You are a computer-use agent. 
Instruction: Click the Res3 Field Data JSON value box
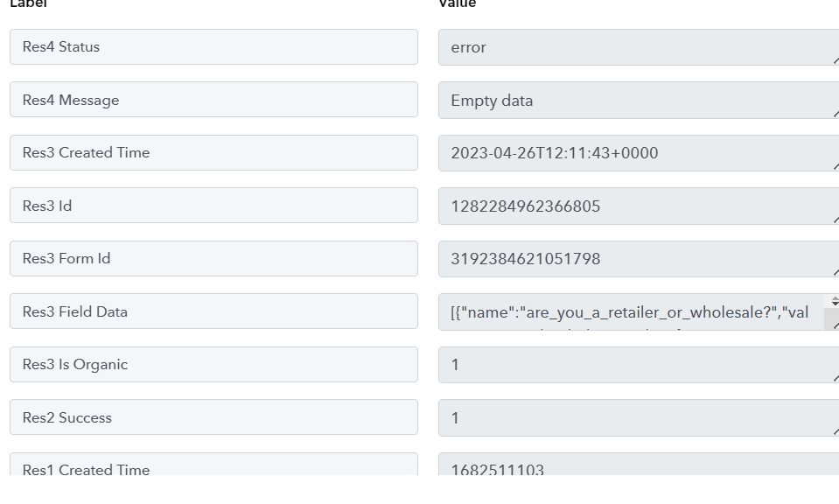pos(632,312)
